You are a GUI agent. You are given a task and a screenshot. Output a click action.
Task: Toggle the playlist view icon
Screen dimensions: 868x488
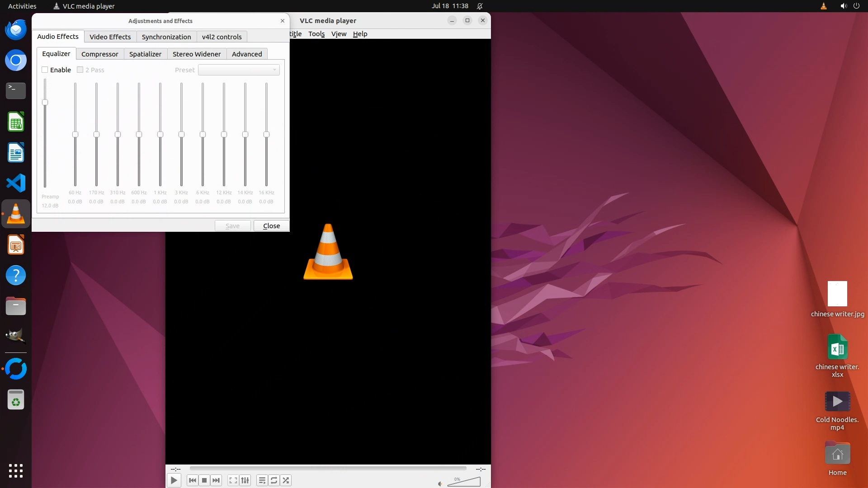point(262,480)
